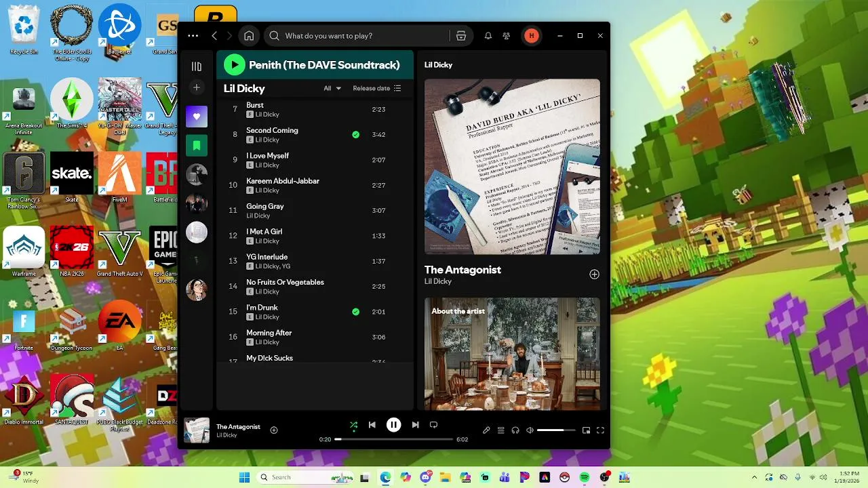The image size is (868, 488).
Task: Open Spotify three-dots main menu
Action: (193, 36)
